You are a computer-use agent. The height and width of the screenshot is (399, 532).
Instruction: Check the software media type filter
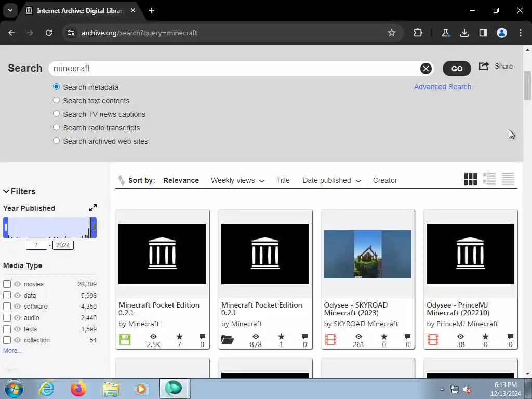[x=7, y=307]
